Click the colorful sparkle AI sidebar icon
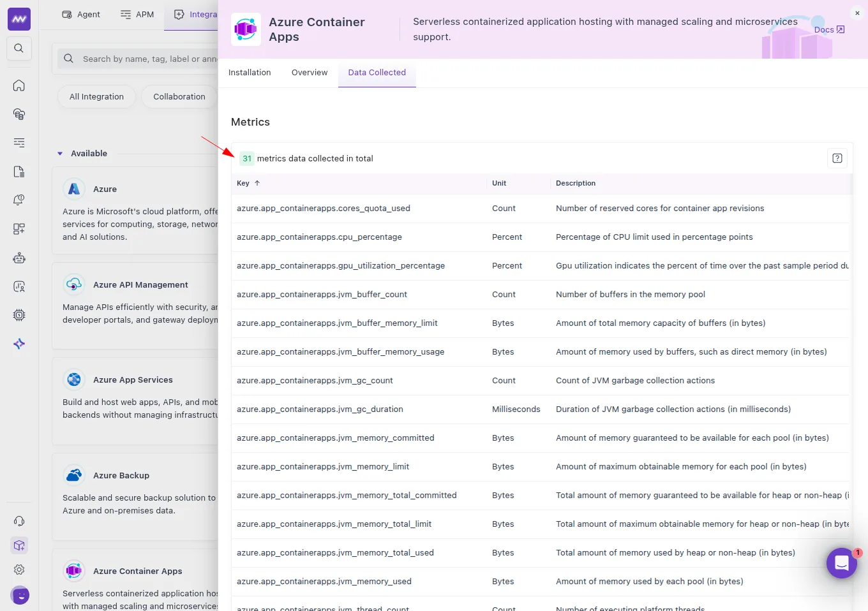Screen dimensions: 868x611 point(19,344)
